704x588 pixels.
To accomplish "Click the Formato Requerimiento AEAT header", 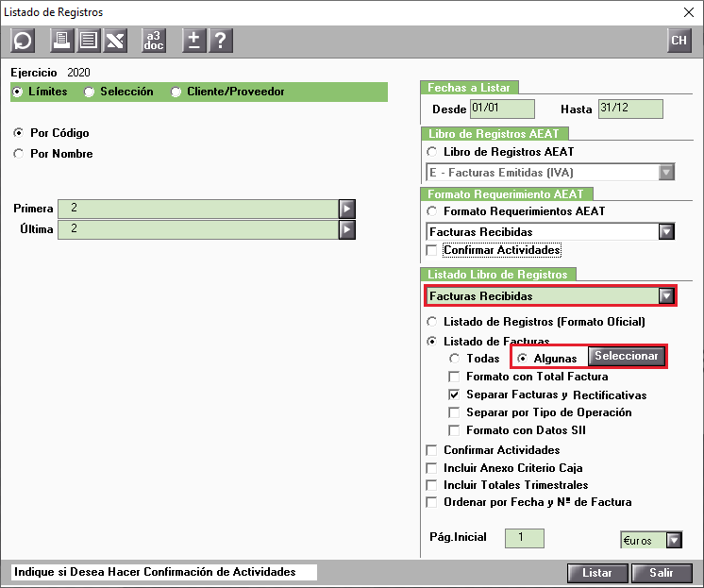I will [x=506, y=194].
